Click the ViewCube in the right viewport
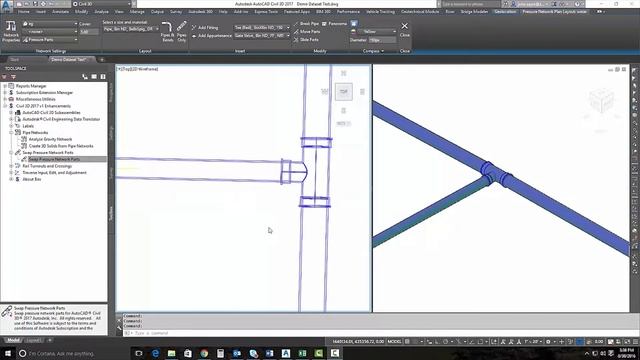 (x=601, y=100)
